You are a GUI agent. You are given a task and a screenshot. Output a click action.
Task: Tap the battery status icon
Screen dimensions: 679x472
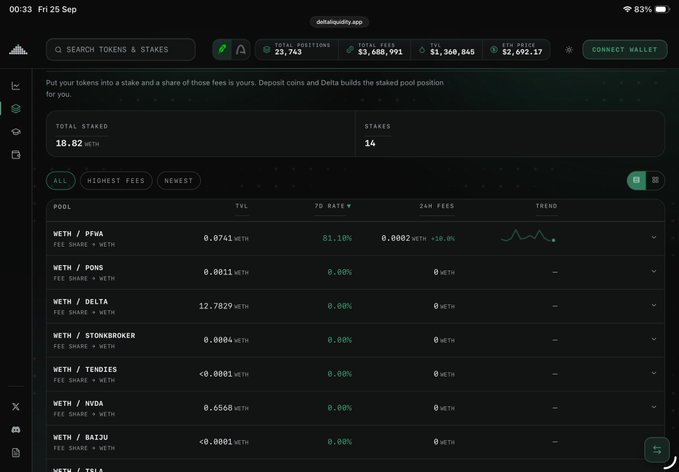pos(662,9)
